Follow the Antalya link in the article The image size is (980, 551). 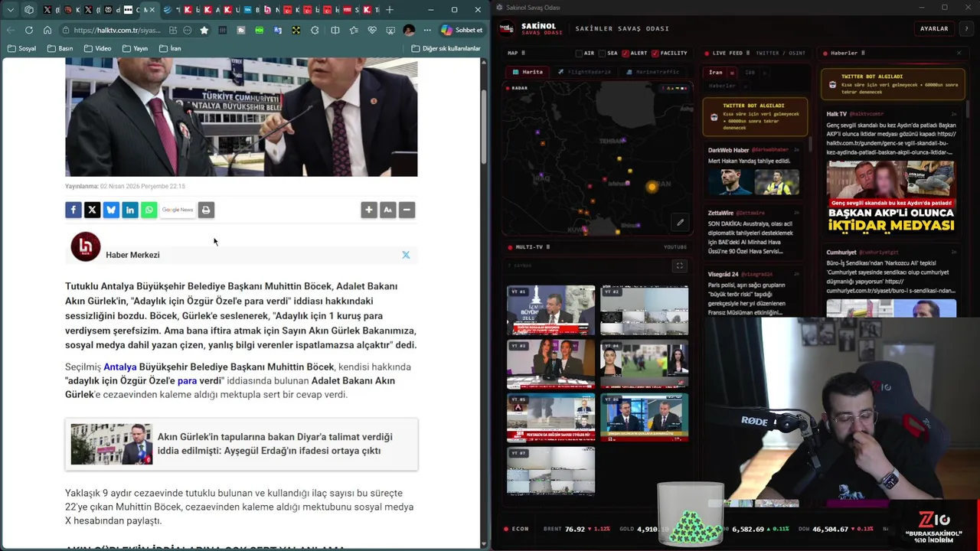pyautogui.click(x=120, y=367)
